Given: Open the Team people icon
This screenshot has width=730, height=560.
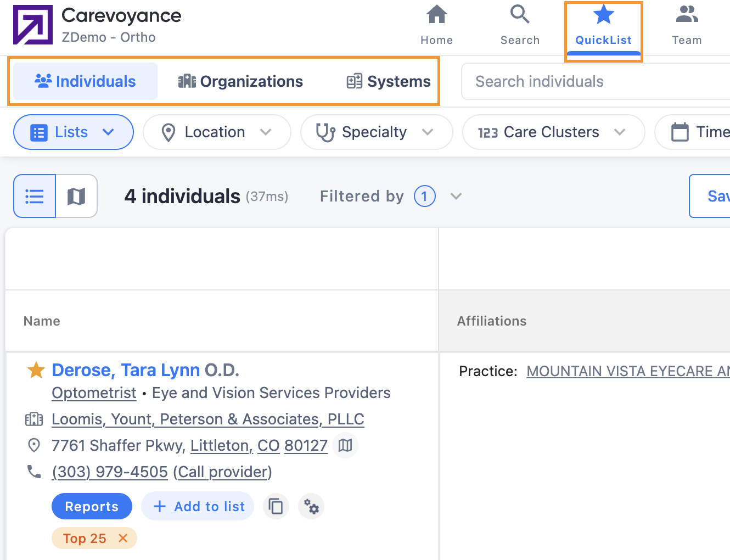Looking at the screenshot, I should 687,15.
